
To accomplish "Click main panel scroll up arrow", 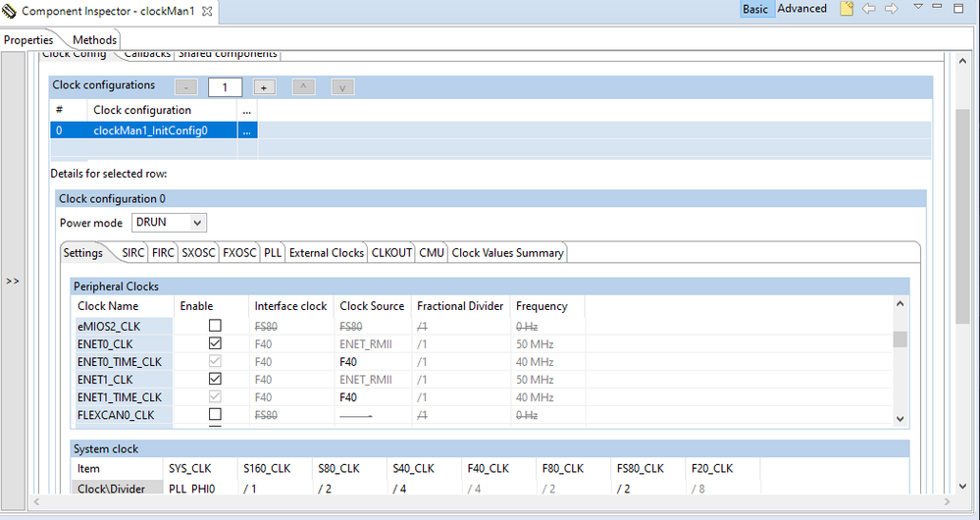I will (x=962, y=61).
